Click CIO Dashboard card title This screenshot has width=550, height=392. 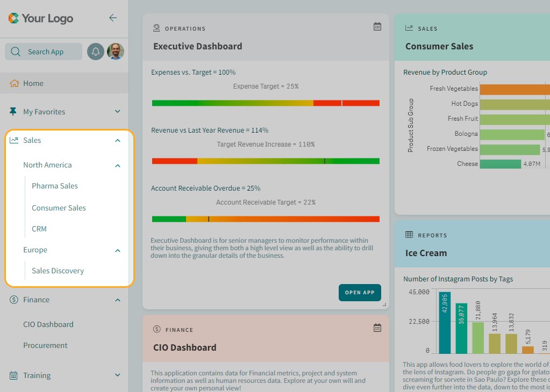click(x=184, y=347)
